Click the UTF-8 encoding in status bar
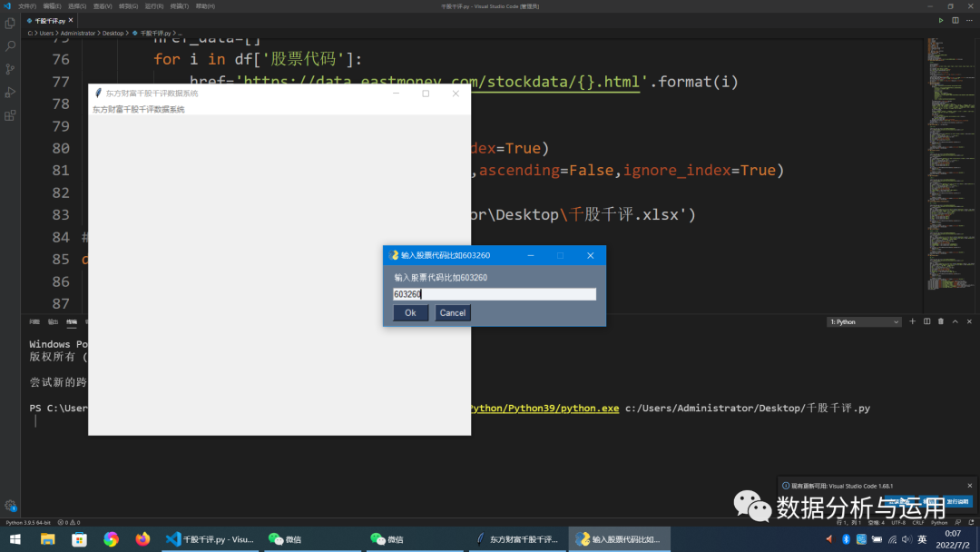Image resolution: width=980 pixels, height=552 pixels. [x=898, y=523]
